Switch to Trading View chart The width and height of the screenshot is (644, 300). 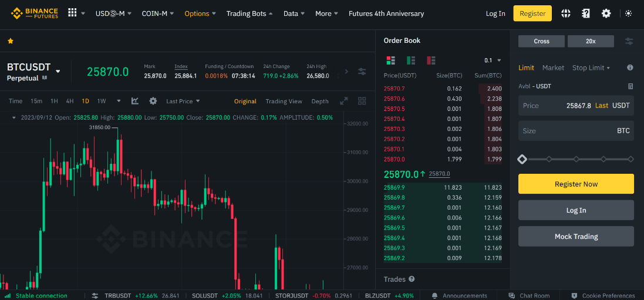284,101
